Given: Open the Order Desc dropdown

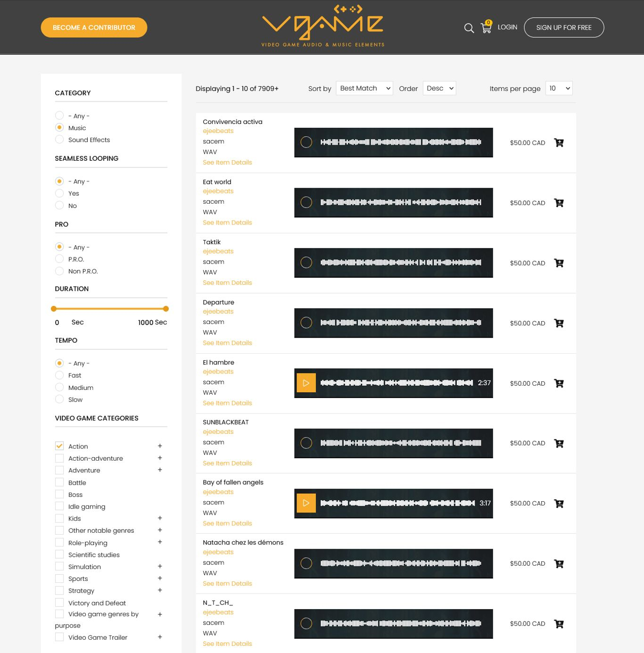Looking at the screenshot, I should coord(439,88).
